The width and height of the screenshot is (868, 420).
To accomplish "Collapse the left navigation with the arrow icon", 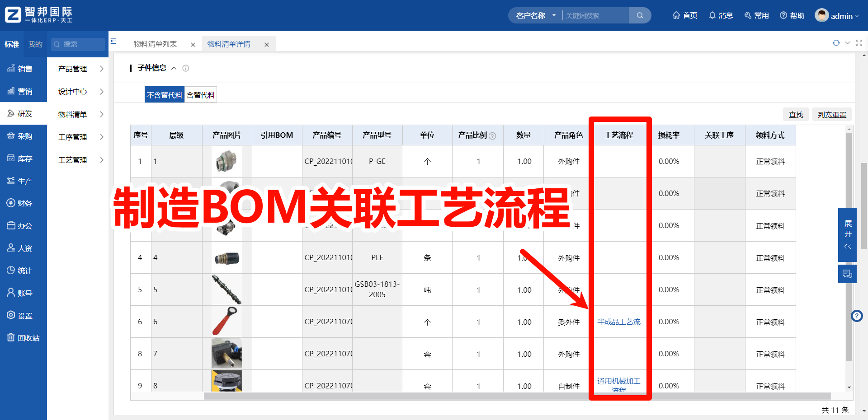I will coord(113,40).
